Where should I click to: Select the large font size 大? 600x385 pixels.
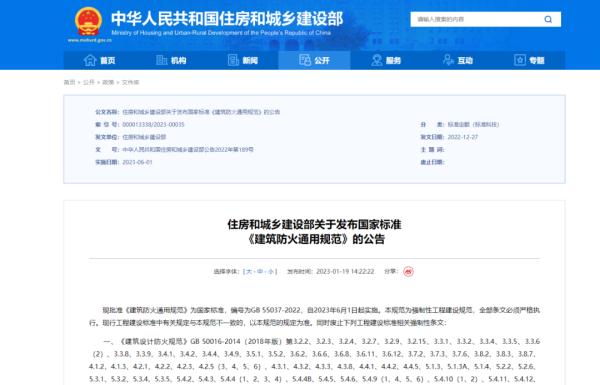[249, 271]
